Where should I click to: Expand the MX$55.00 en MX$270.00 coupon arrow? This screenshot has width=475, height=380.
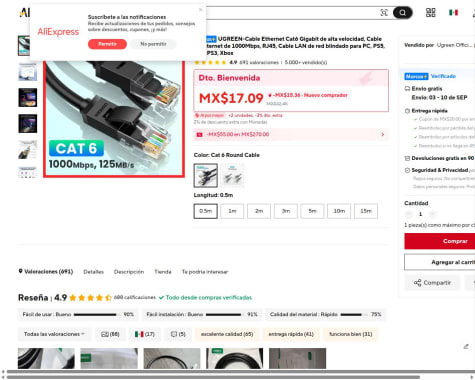383,134
